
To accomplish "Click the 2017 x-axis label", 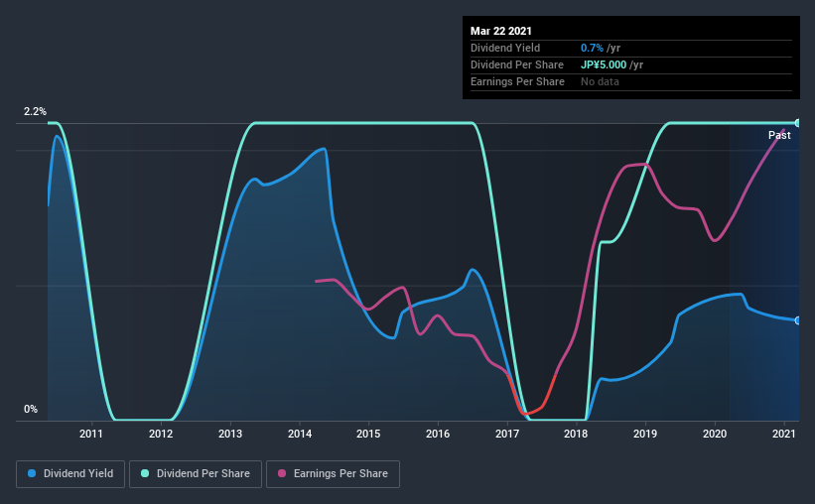I will point(507,434).
